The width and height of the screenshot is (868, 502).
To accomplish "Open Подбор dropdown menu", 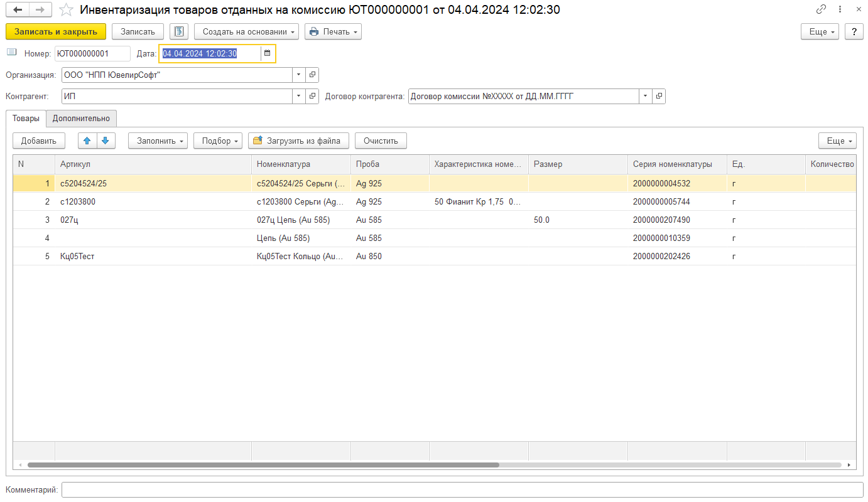I will click(218, 141).
